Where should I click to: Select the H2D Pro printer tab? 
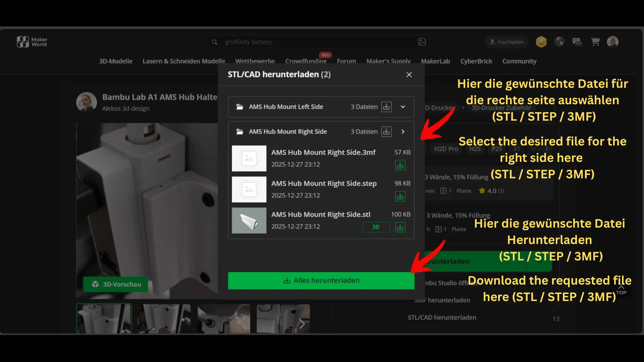pos(446,149)
